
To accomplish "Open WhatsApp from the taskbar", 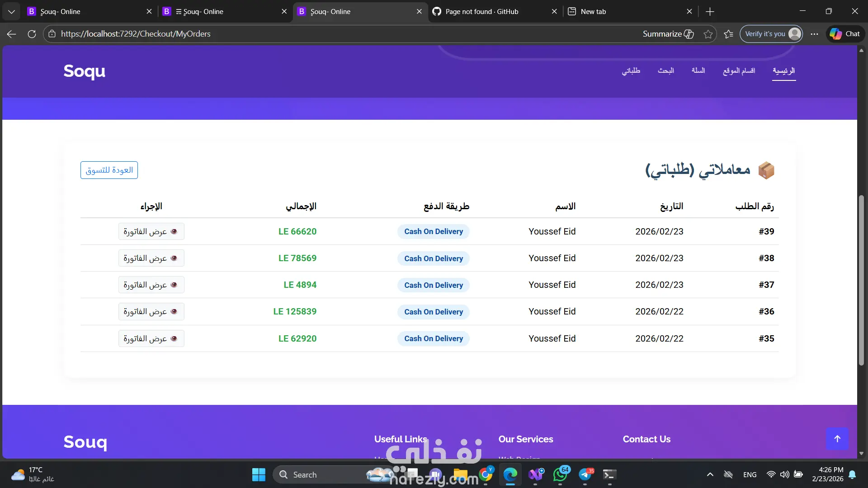I will (561, 474).
